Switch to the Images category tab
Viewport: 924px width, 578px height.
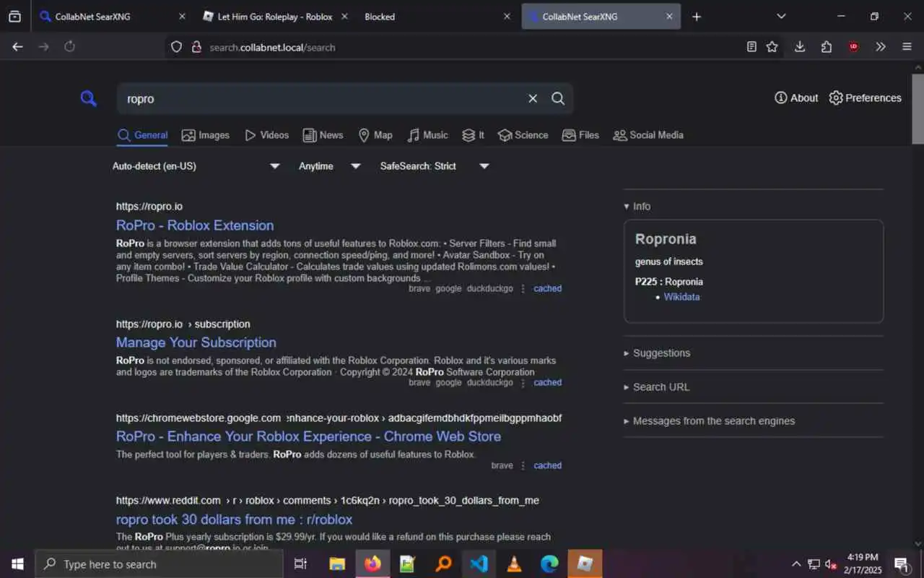pos(206,135)
